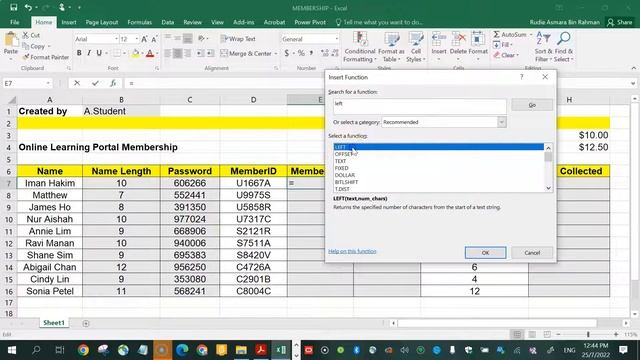Increase font size icon

[144, 39]
